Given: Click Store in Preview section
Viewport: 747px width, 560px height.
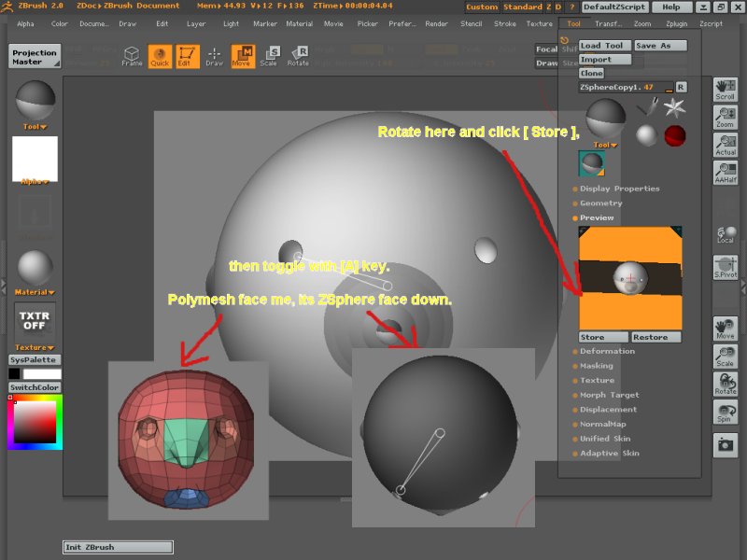Looking at the screenshot, I should point(603,337).
